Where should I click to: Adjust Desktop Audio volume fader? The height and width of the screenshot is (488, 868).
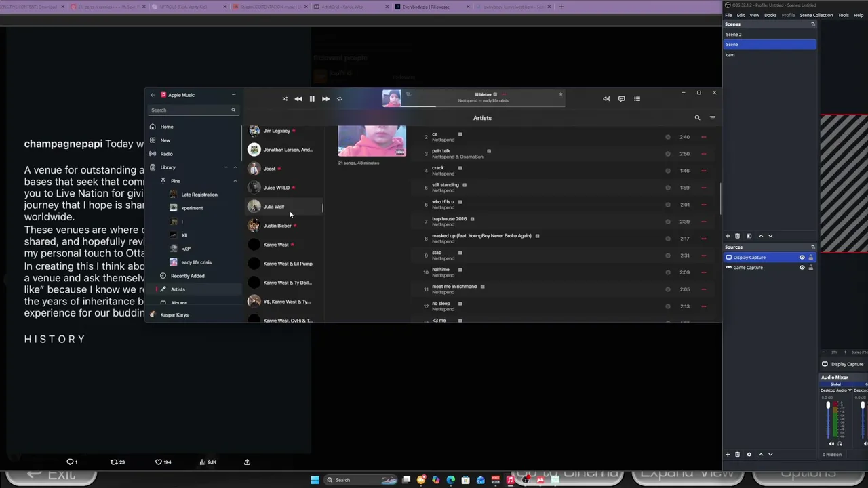click(x=828, y=406)
